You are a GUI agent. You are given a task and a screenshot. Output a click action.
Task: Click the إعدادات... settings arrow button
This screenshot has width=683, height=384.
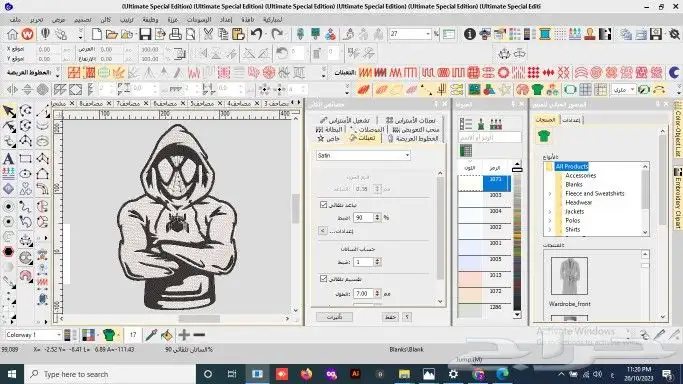tap(322, 231)
